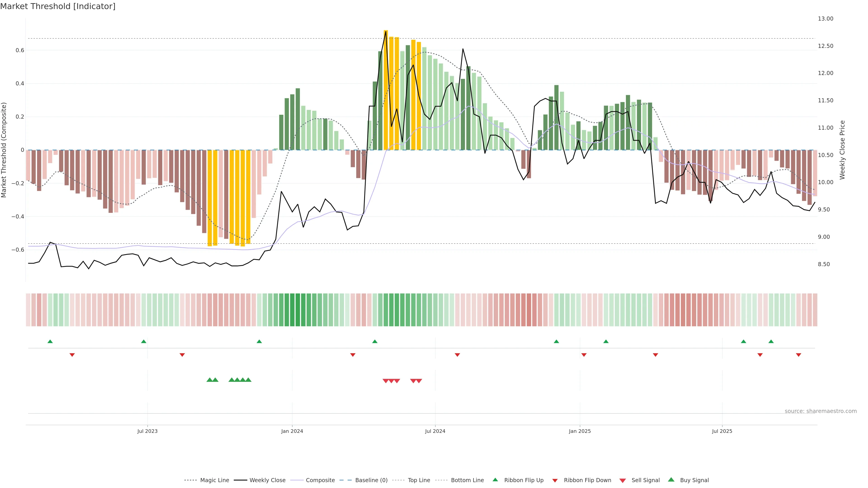The image size is (868, 488).
Task: Click the Sell Signal legend icon
Action: point(623,481)
